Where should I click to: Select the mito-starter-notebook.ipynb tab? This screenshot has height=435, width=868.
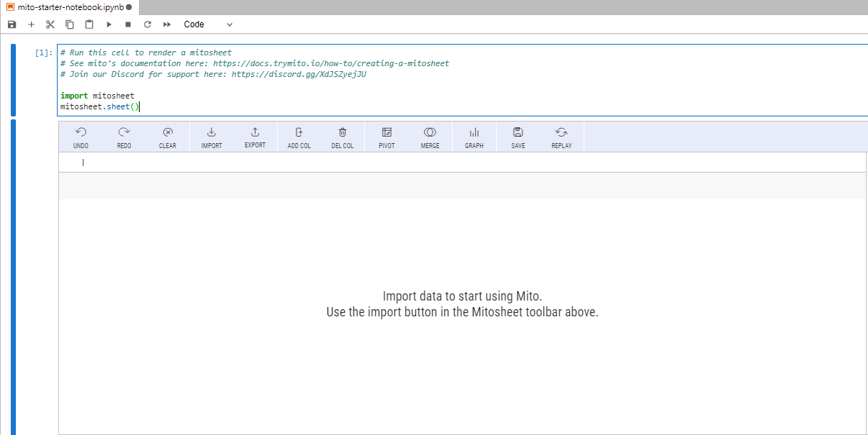(68, 6)
